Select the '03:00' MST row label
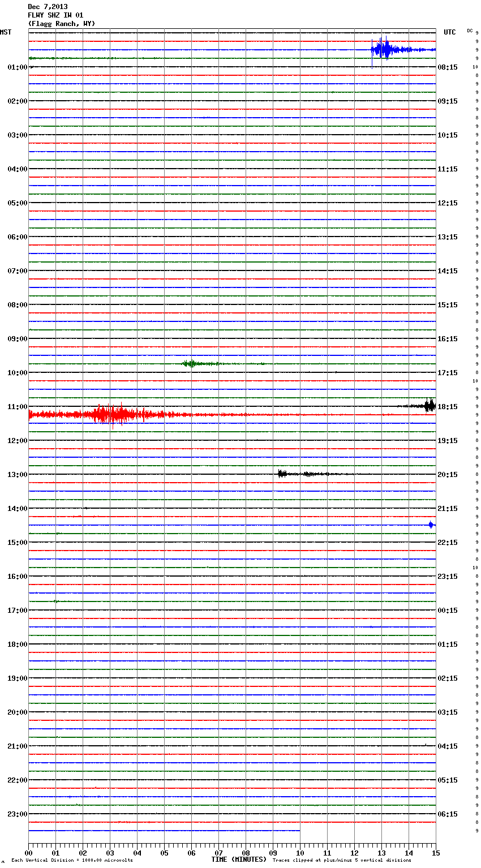The width and height of the screenshot is (481, 868). coord(18,135)
